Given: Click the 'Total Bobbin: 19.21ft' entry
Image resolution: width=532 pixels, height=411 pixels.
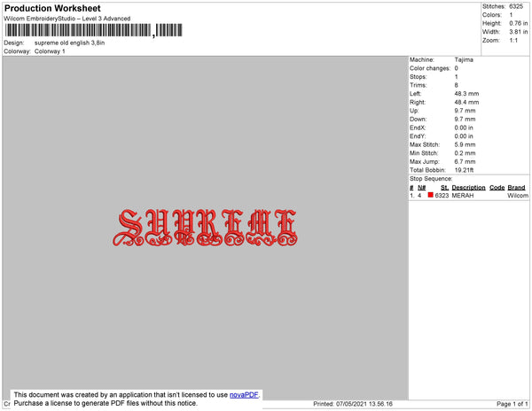Looking at the screenshot, I should pos(442,170).
